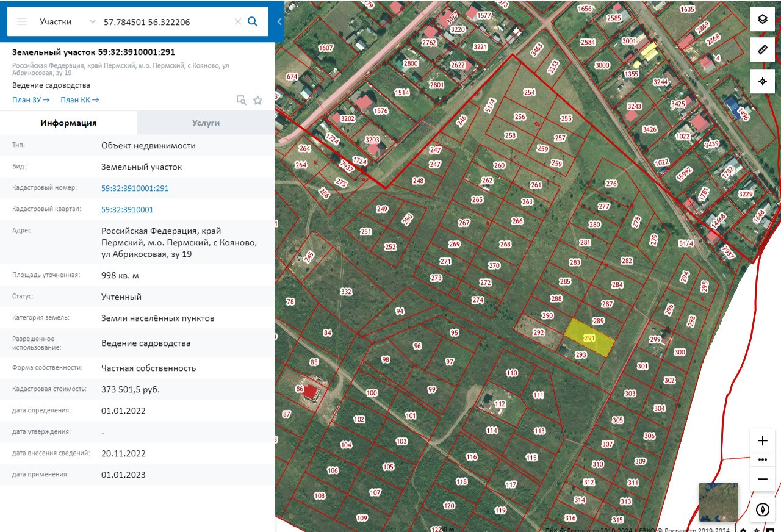Click the date 20.11.2022
Screen dimensions: 781x532
[124, 454]
